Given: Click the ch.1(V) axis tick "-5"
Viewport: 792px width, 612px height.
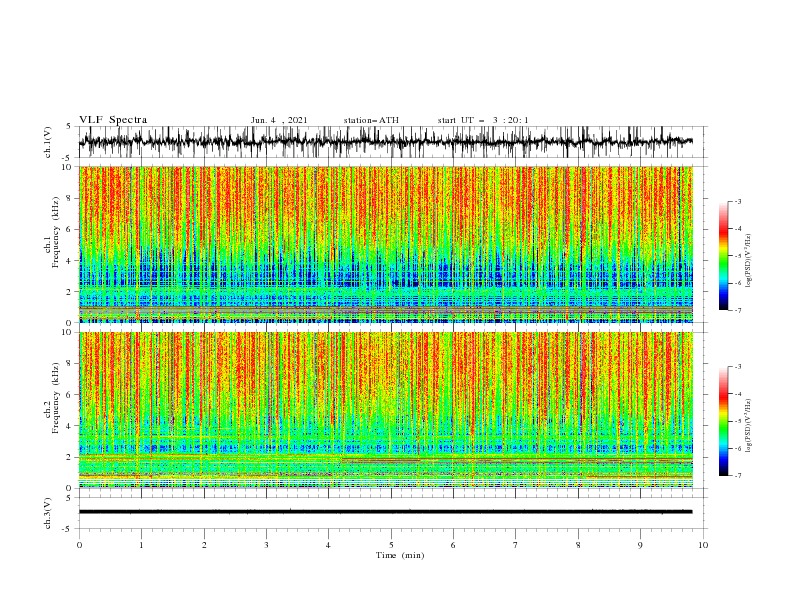Looking at the screenshot, I should [68, 158].
